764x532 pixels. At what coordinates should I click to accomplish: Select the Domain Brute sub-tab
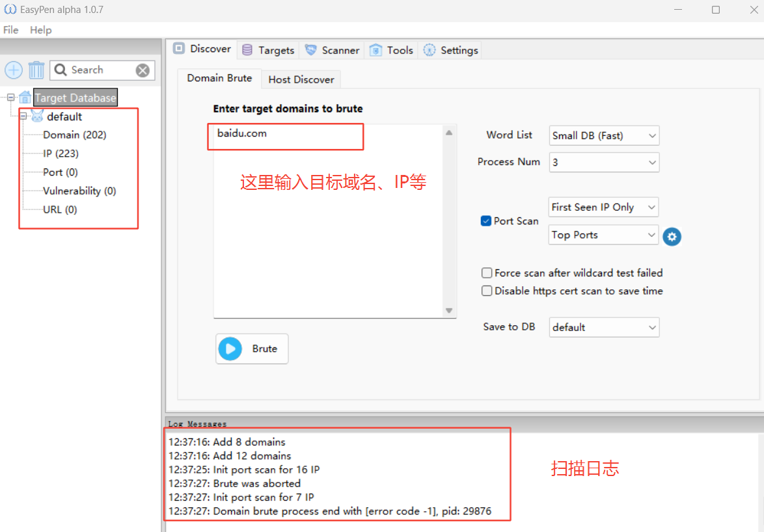click(x=219, y=78)
